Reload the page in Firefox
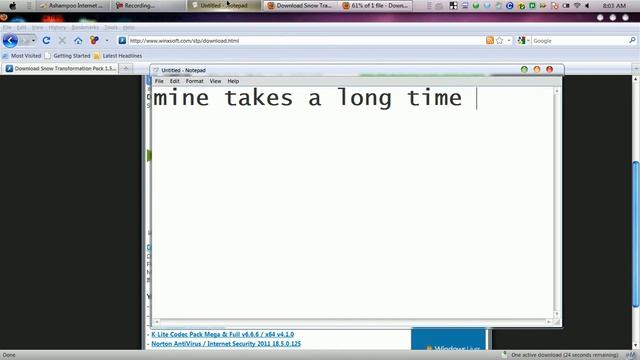Screen dimensions: 640x360 46,40
